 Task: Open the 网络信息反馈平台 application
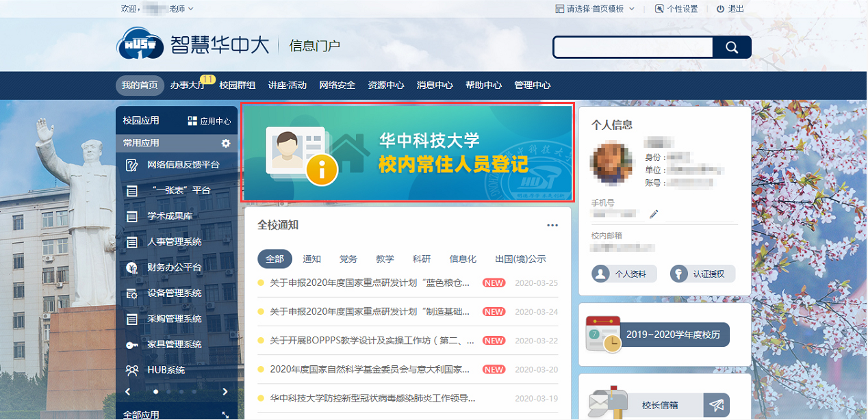[183, 165]
